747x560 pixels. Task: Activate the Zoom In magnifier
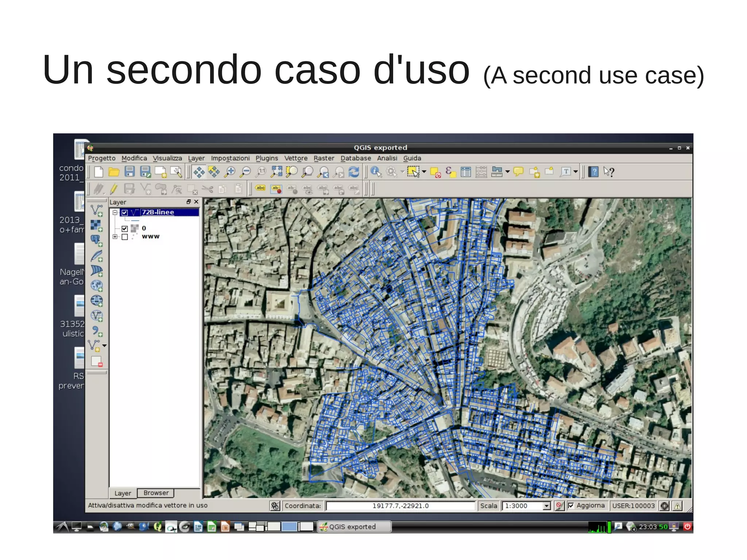coord(230,171)
